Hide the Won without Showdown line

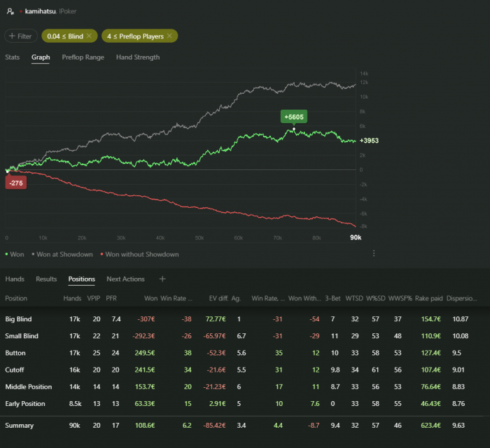(139, 254)
